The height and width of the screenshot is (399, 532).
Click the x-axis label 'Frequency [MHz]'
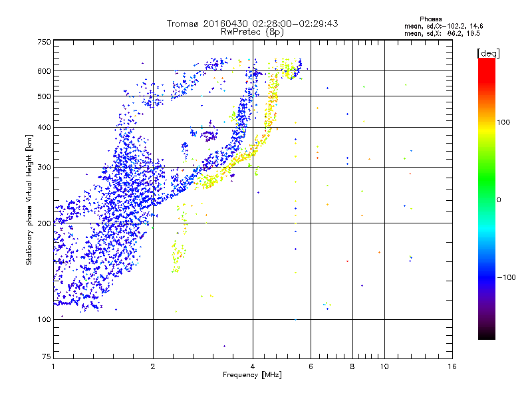pos(252,375)
